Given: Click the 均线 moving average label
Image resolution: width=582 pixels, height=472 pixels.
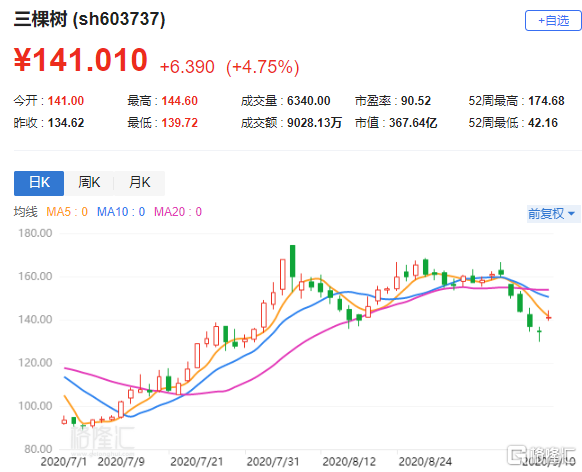Looking at the screenshot, I should [26, 212].
